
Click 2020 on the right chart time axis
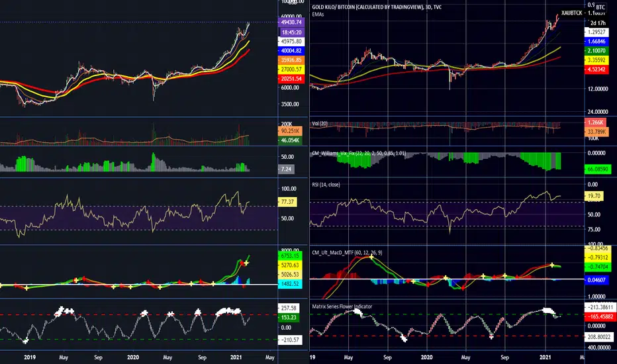(426, 357)
